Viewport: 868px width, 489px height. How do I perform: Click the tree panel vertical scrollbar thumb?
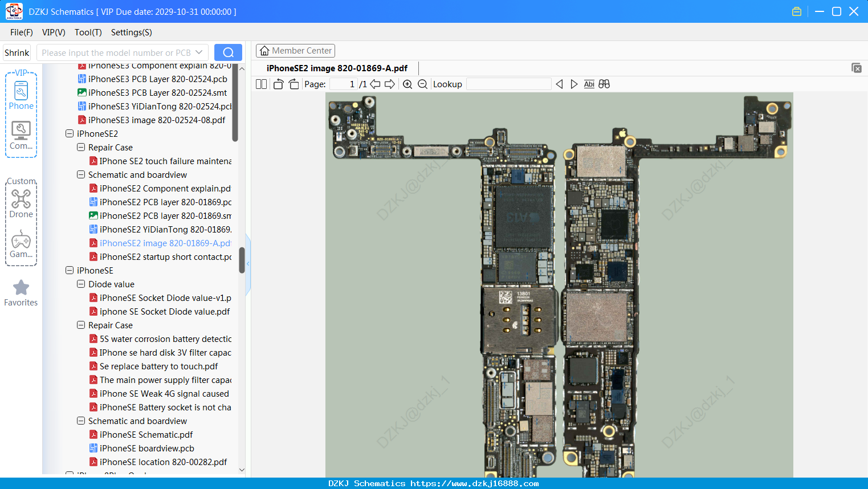tap(242, 260)
